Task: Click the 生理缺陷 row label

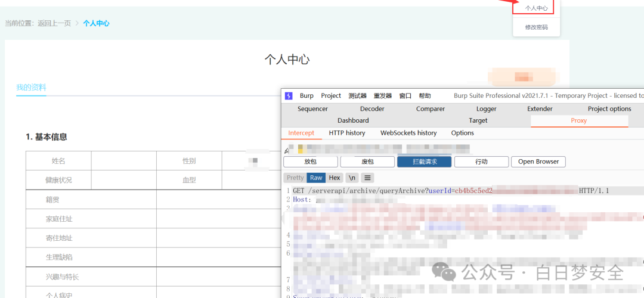Action: tap(59, 257)
